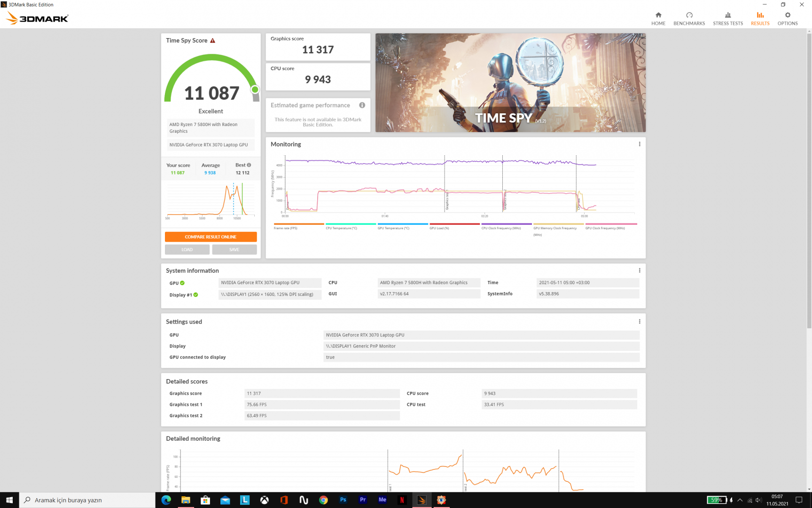Open the System information three-dot menu
The image size is (812, 508).
[640, 270]
